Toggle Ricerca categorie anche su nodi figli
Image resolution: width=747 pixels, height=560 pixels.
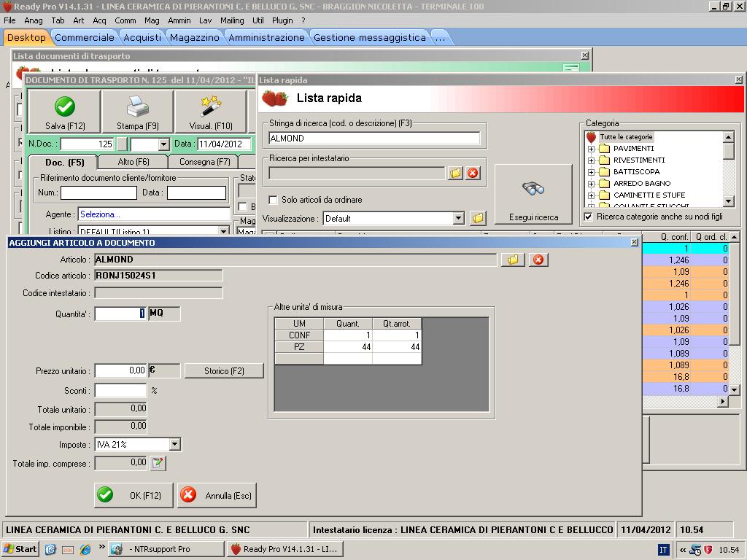589,217
